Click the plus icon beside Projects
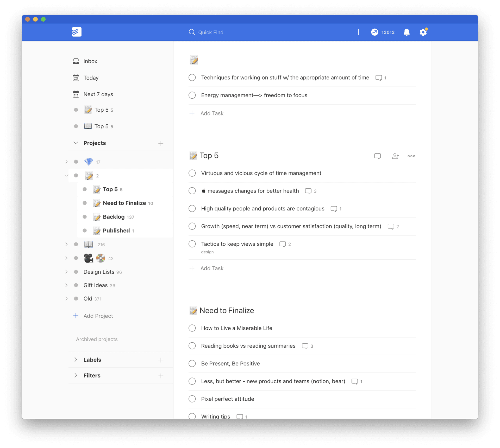 [x=161, y=143]
